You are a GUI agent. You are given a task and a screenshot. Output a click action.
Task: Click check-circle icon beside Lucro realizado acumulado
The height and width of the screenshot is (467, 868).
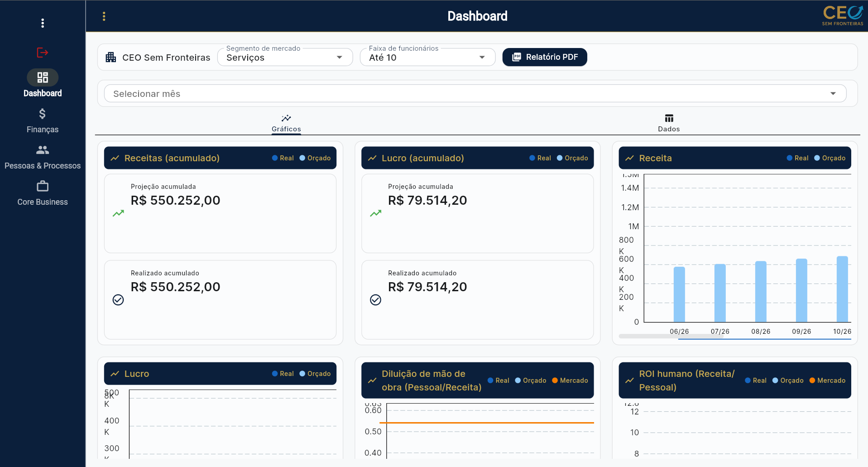[x=375, y=300]
